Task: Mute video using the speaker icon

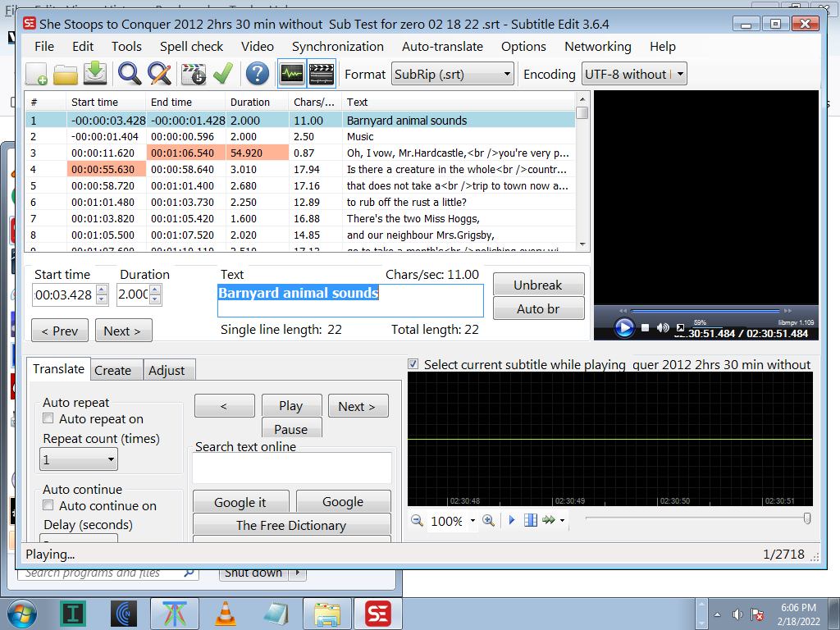Action: pyautogui.click(x=663, y=327)
